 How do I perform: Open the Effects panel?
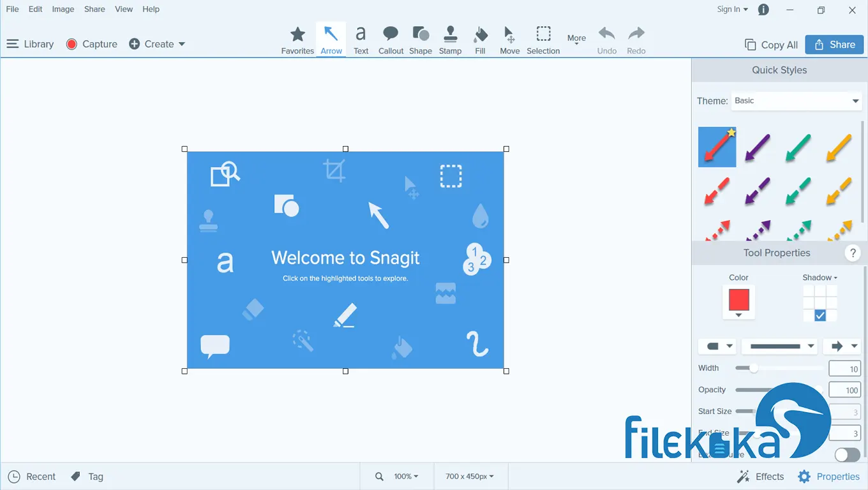click(x=760, y=477)
